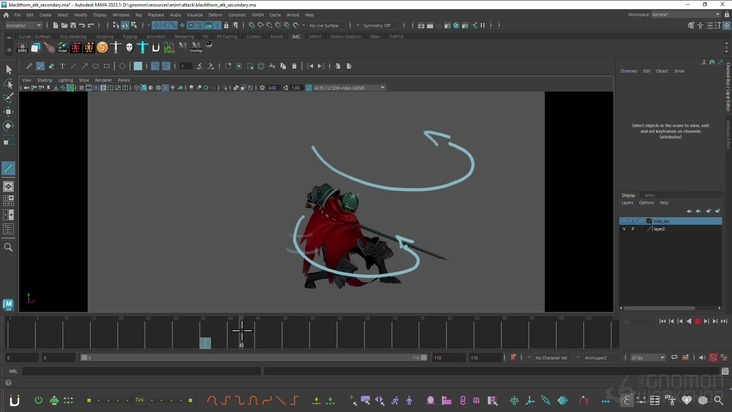732x412 pixels.
Task: Click the animBot diamond key icon
Action: [x=563, y=400]
